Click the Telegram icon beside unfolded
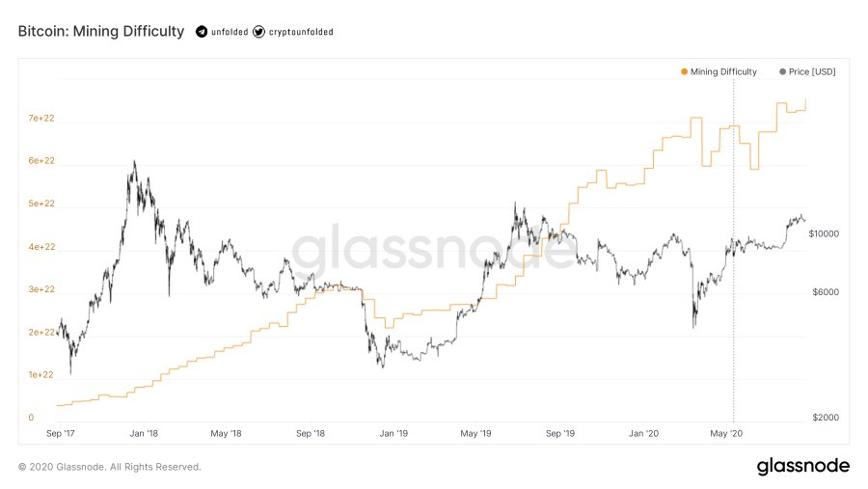This screenshot has width=868, height=489. point(202,32)
